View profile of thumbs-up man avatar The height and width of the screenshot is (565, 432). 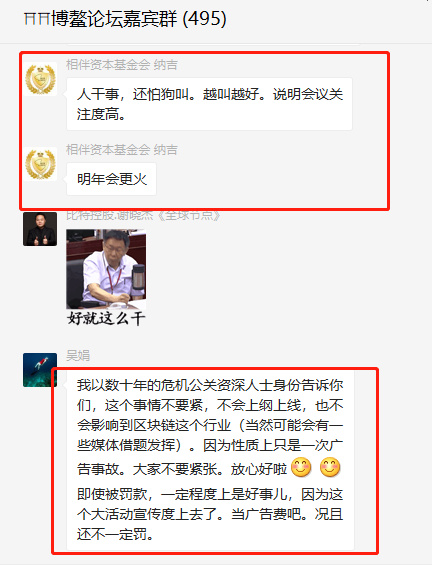[x=40, y=229]
